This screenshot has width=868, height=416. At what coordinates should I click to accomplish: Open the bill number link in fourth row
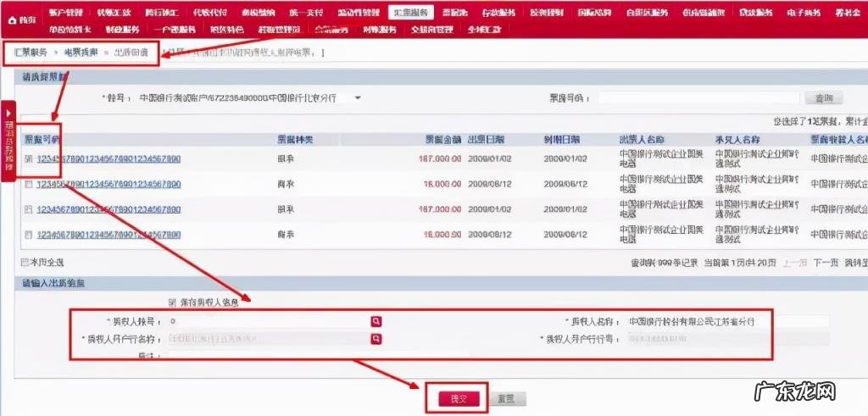tap(108, 235)
